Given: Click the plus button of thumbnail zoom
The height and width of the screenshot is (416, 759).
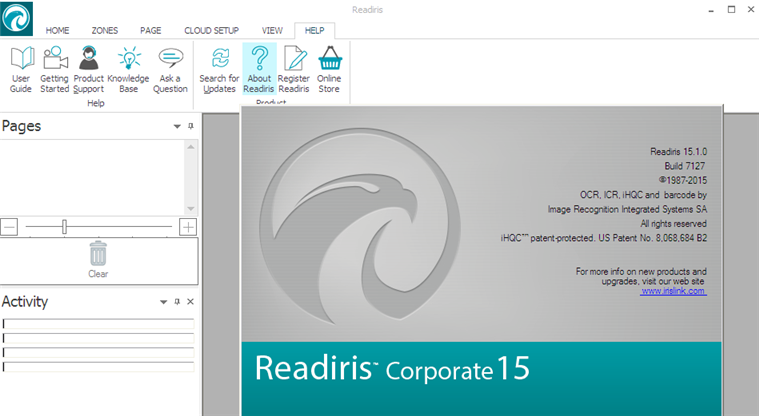Looking at the screenshot, I should [188, 227].
